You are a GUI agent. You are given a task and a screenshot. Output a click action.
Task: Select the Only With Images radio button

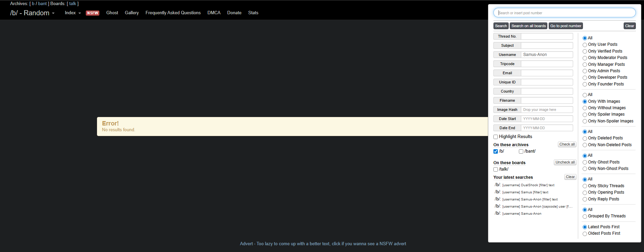(585, 101)
